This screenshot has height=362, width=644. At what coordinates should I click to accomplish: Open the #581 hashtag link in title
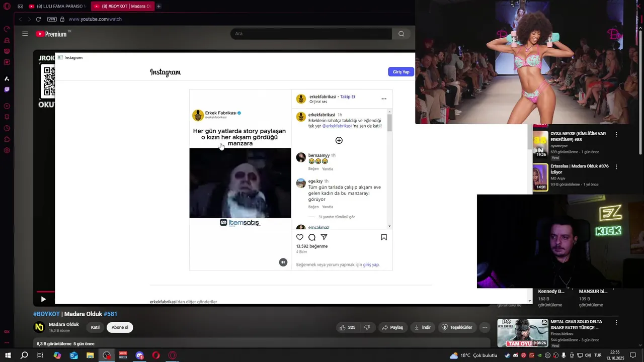(110, 314)
